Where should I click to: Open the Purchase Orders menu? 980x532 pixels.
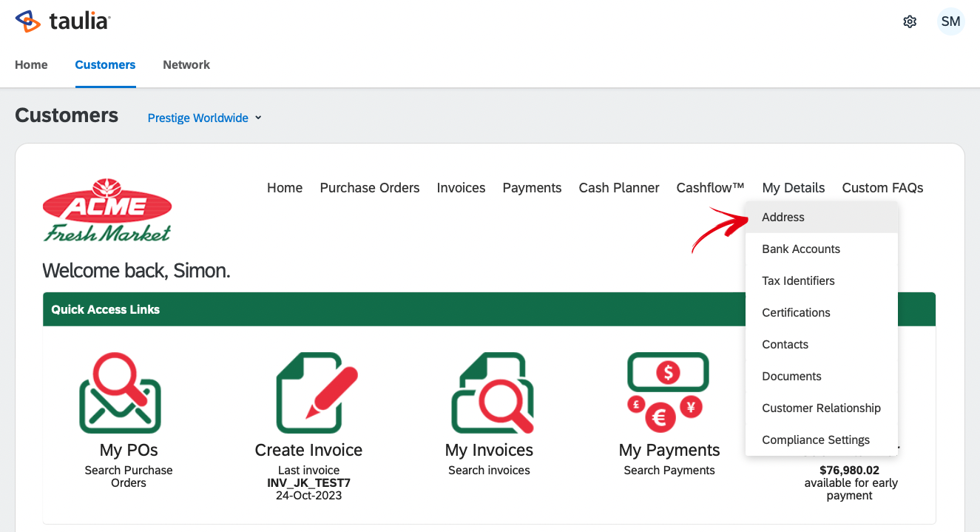pyautogui.click(x=370, y=188)
